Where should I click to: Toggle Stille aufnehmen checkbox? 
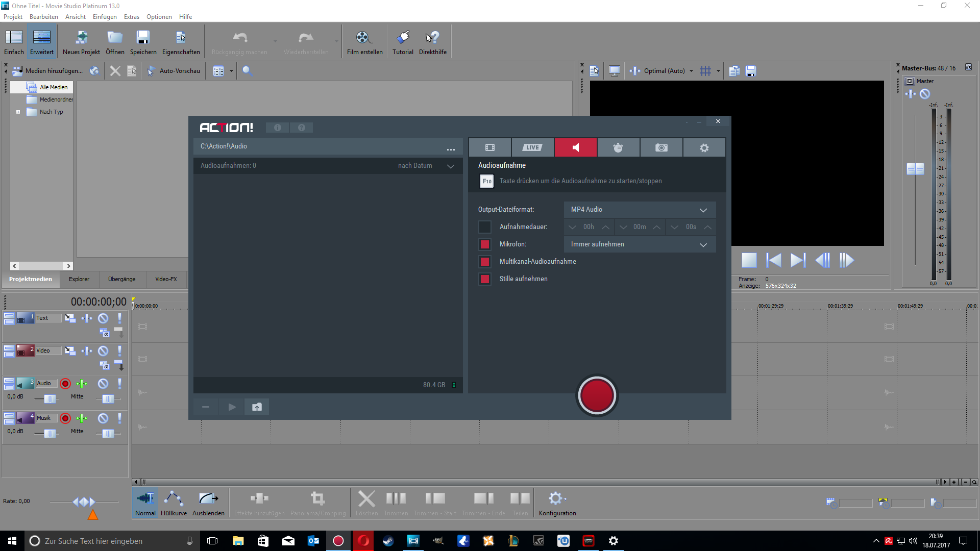pyautogui.click(x=485, y=279)
